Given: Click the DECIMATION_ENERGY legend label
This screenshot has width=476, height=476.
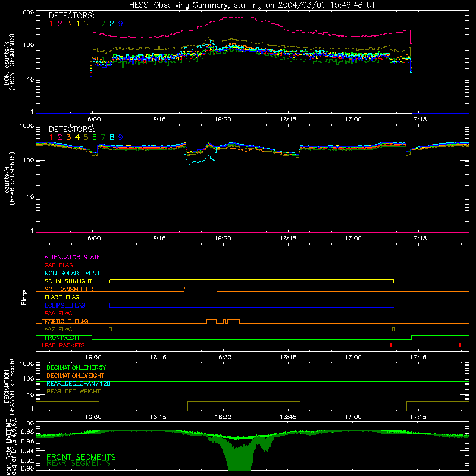Looking at the screenshot, I should tap(76, 368).
